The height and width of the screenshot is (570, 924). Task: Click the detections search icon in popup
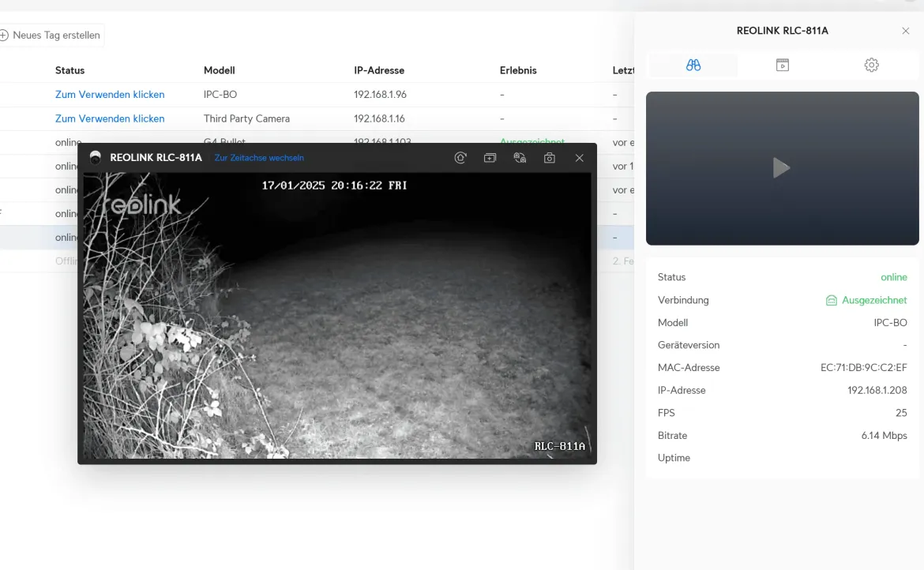click(520, 158)
